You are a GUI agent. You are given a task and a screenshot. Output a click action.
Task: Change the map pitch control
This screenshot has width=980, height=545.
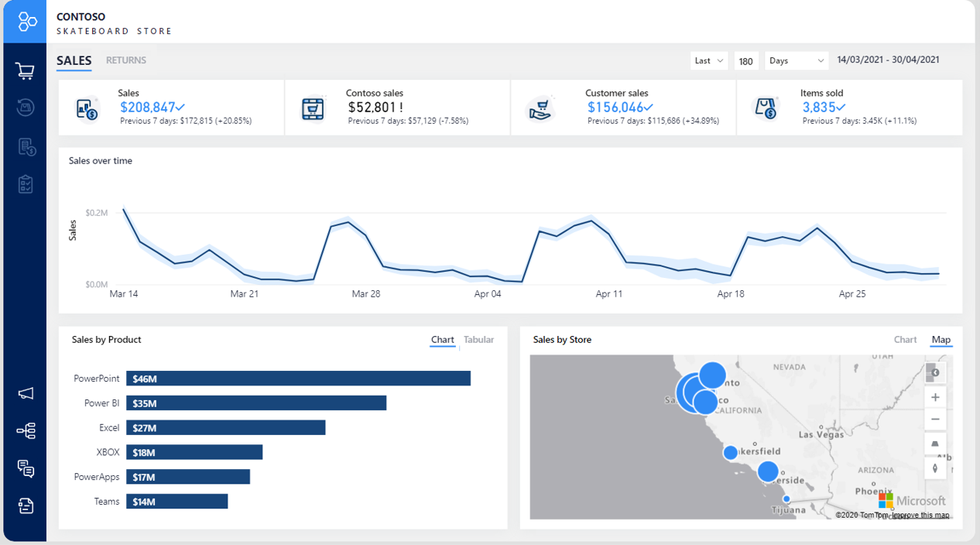(935, 444)
